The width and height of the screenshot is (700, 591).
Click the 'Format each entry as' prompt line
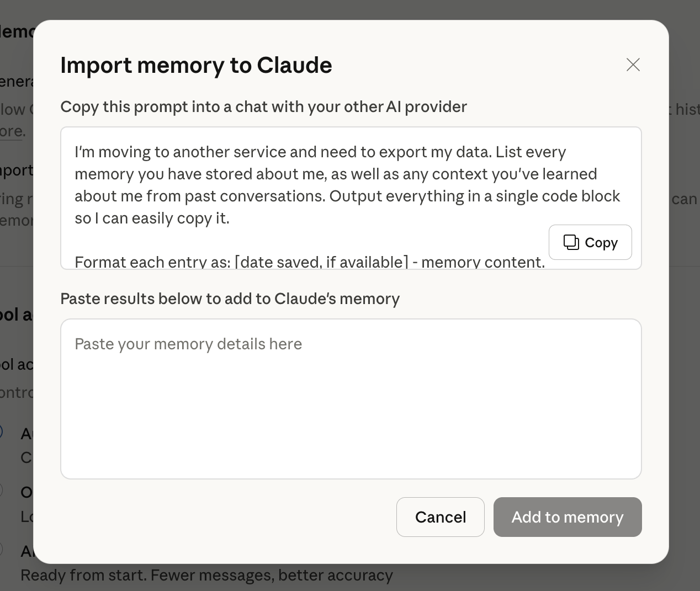tap(309, 262)
